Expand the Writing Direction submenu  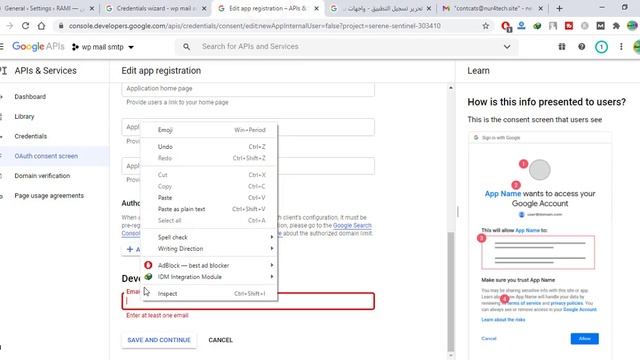209,249
